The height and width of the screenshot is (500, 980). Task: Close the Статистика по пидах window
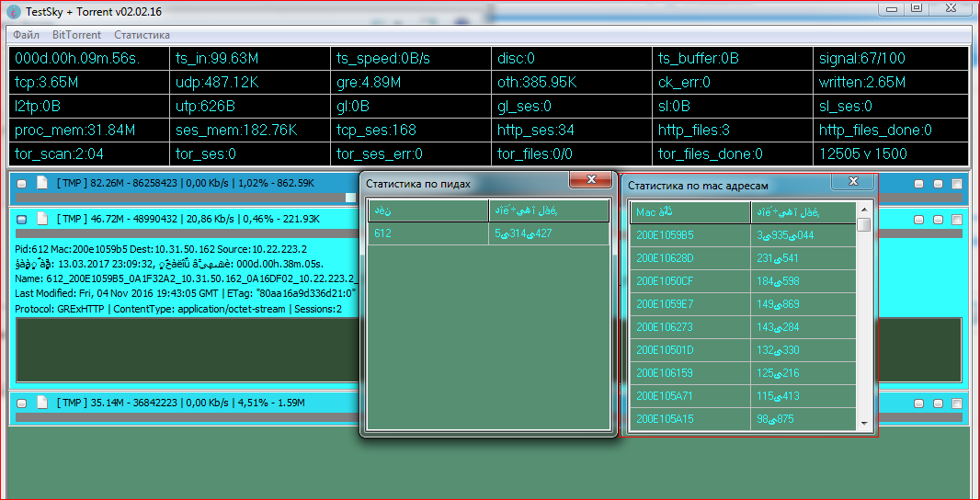pyautogui.click(x=590, y=179)
